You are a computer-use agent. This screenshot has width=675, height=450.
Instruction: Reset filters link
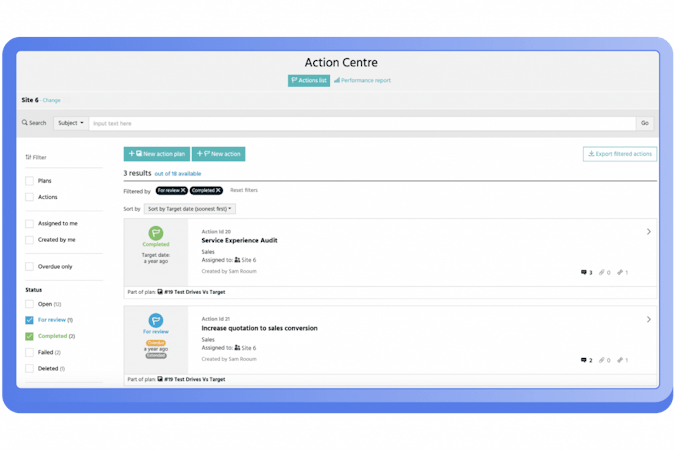[x=244, y=190]
